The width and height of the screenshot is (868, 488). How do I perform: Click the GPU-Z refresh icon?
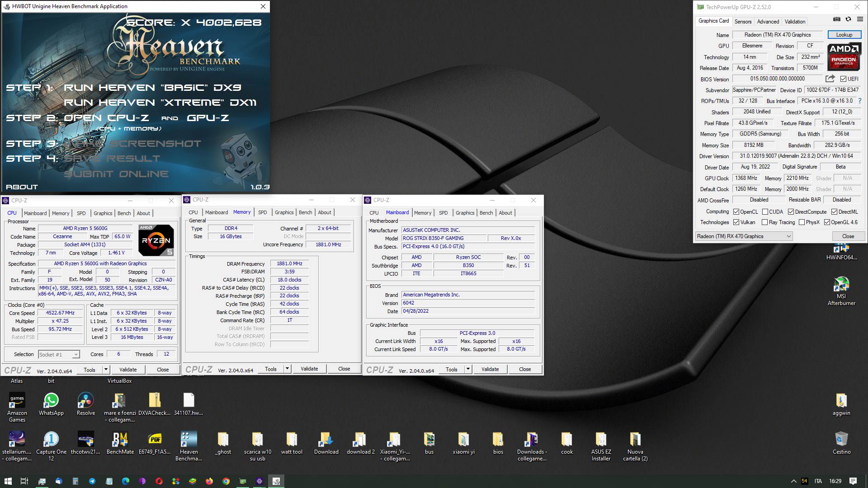848,19
